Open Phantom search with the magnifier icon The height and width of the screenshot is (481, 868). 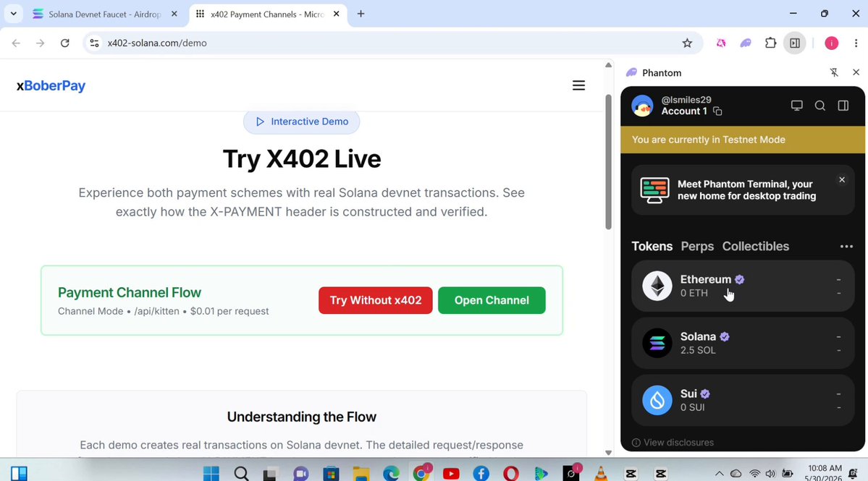(819, 106)
